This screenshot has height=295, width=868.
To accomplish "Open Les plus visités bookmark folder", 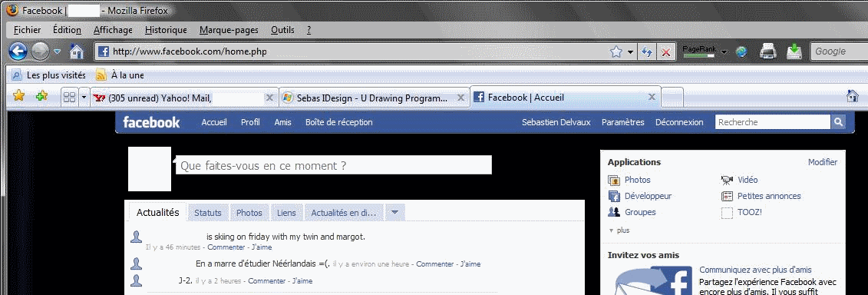I will coord(48,75).
